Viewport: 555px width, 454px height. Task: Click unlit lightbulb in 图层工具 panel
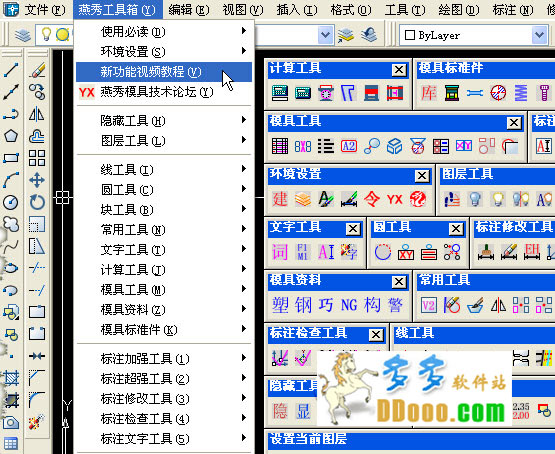coord(475,199)
